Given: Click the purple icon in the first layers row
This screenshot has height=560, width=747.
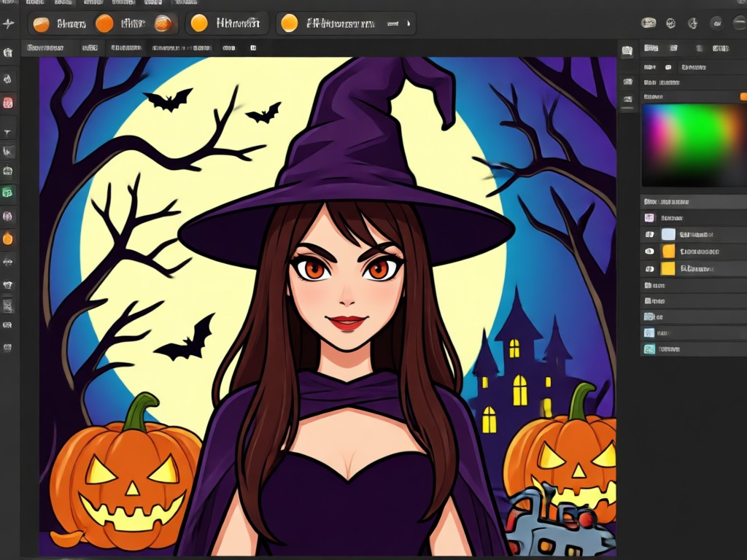Looking at the screenshot, I should coord(649,218).
